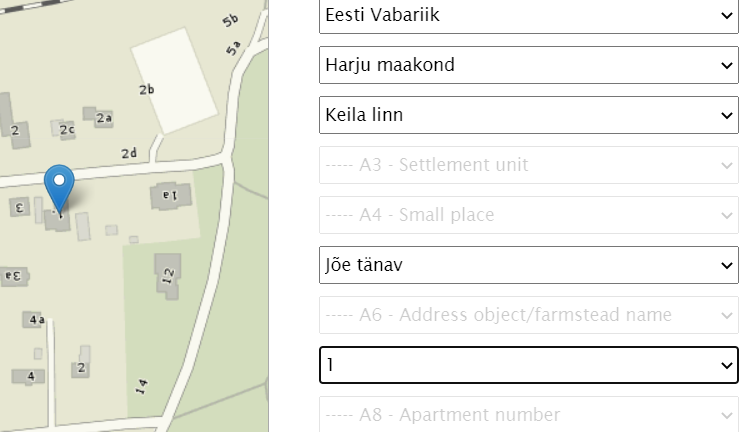Expand the A8 Apartment number dropdown
Image resolution: width=743 pixels, height=432 pixels.
(x=529, y=414)
